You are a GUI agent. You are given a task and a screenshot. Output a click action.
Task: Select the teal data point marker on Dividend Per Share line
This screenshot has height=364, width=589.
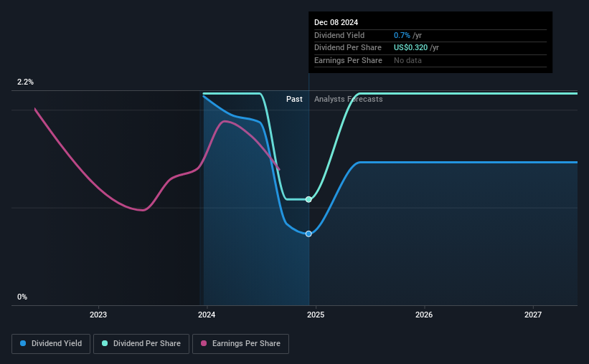308,199
